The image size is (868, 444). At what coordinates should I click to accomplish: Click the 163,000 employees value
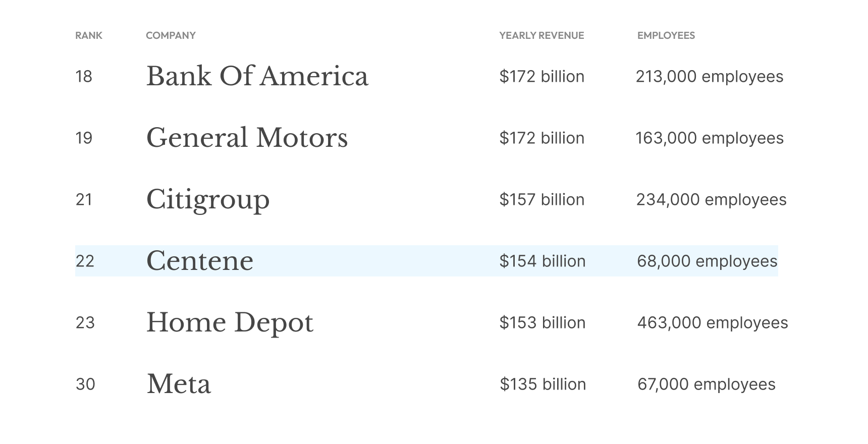[710, 138]
